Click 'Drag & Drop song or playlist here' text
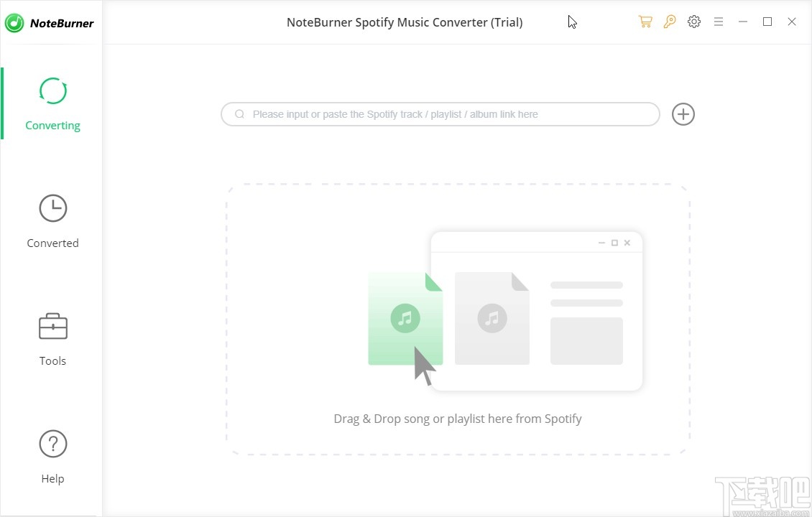Viewport: 812px width, 517px height. coord(458,419)
